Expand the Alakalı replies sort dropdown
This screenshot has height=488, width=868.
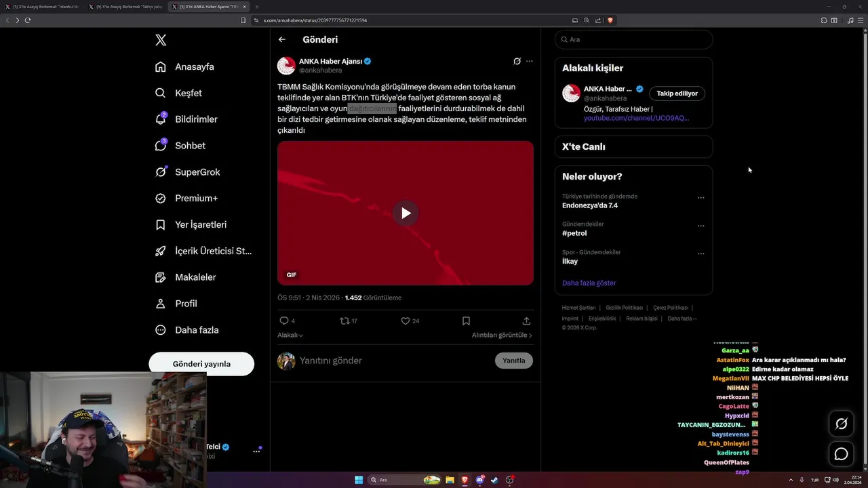tap(290, 335)
